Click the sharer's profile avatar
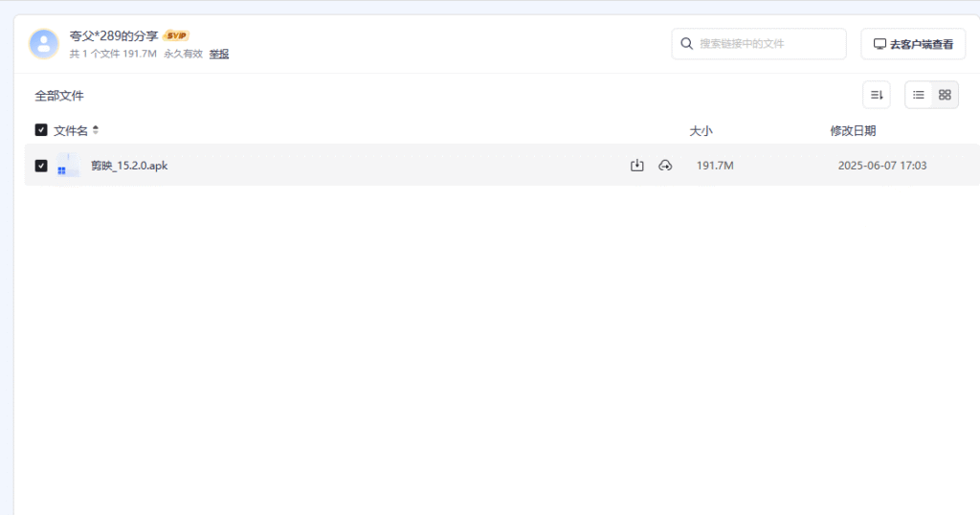 click(x=43, y=43)
